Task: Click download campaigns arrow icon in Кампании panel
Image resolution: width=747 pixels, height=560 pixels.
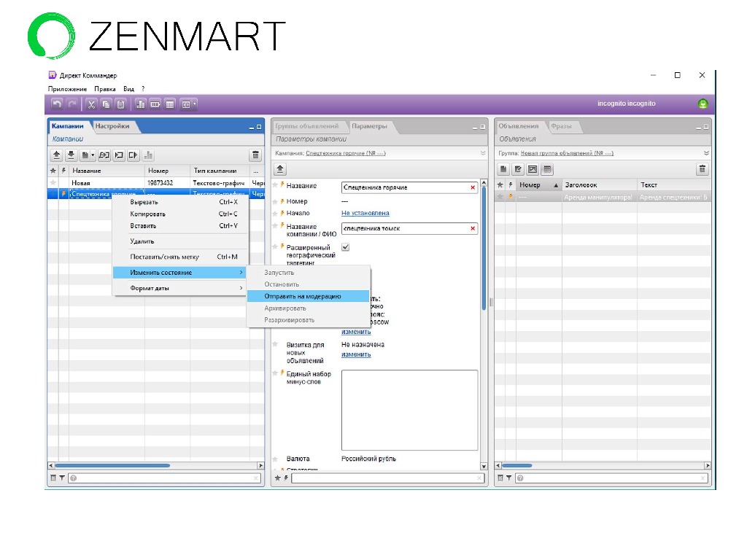Action: 71,155
